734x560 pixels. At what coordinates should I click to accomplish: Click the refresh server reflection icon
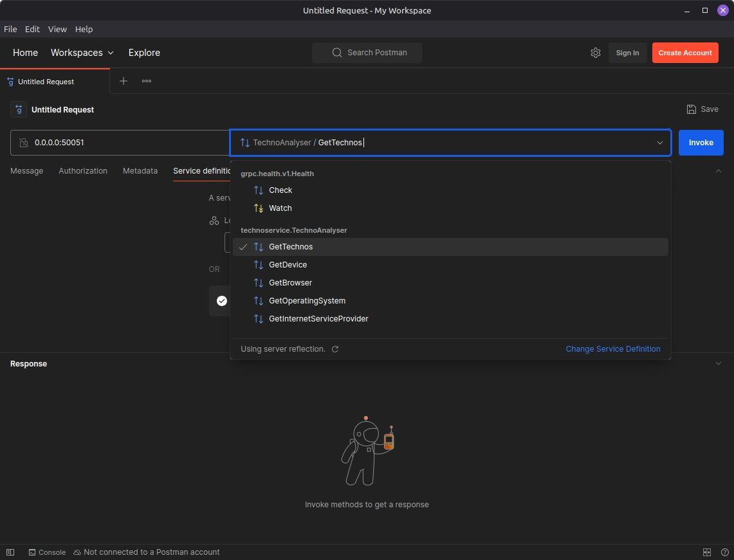coord(335,349)
